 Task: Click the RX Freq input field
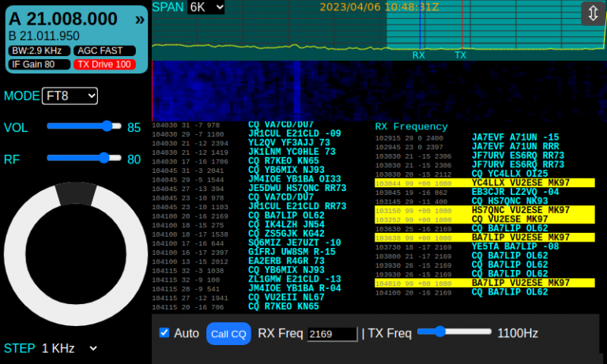click(332, 334)
